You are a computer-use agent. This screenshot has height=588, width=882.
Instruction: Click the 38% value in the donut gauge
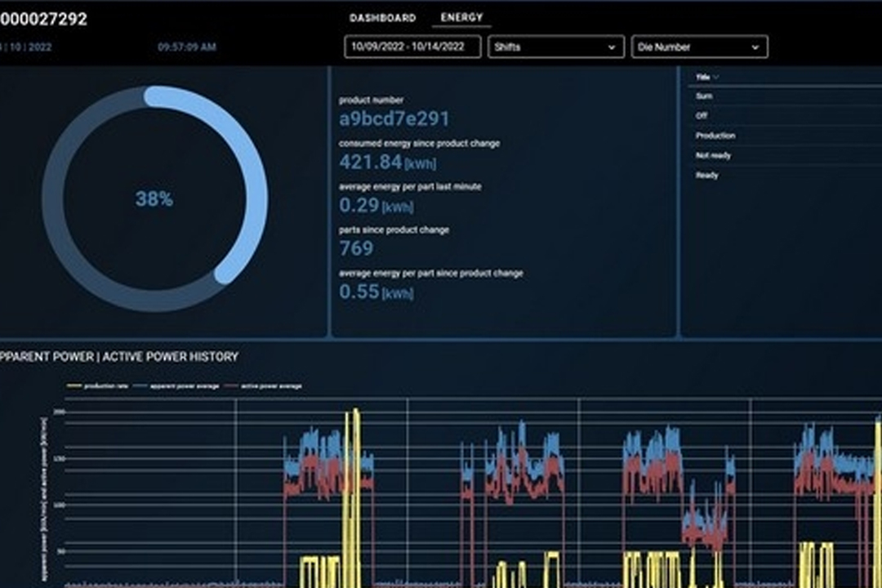tap(154, 198)
